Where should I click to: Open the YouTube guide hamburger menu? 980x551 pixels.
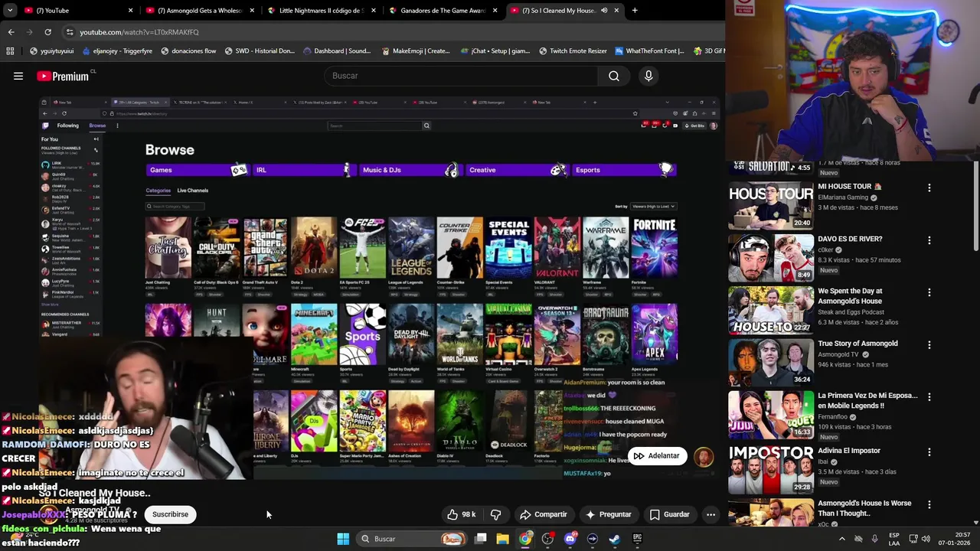coord(18,76)
